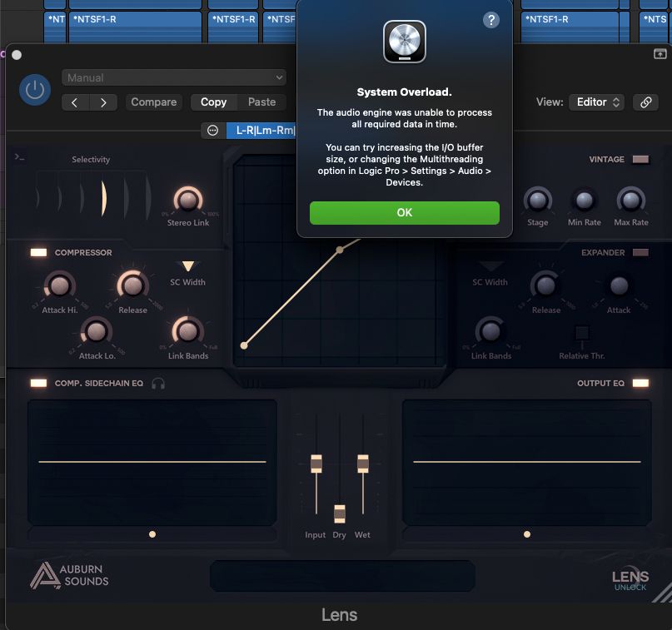Viewport: 672px width, 630px height.
Task: Open help in the overload dialog
Action: [491, 20]
